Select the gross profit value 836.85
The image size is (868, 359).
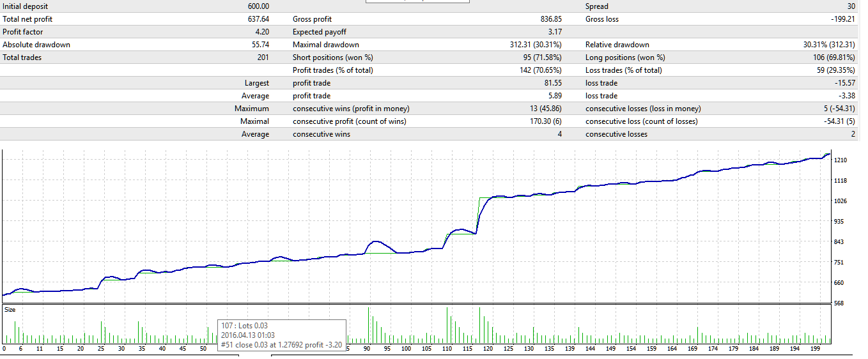click(x=551, y=19)
